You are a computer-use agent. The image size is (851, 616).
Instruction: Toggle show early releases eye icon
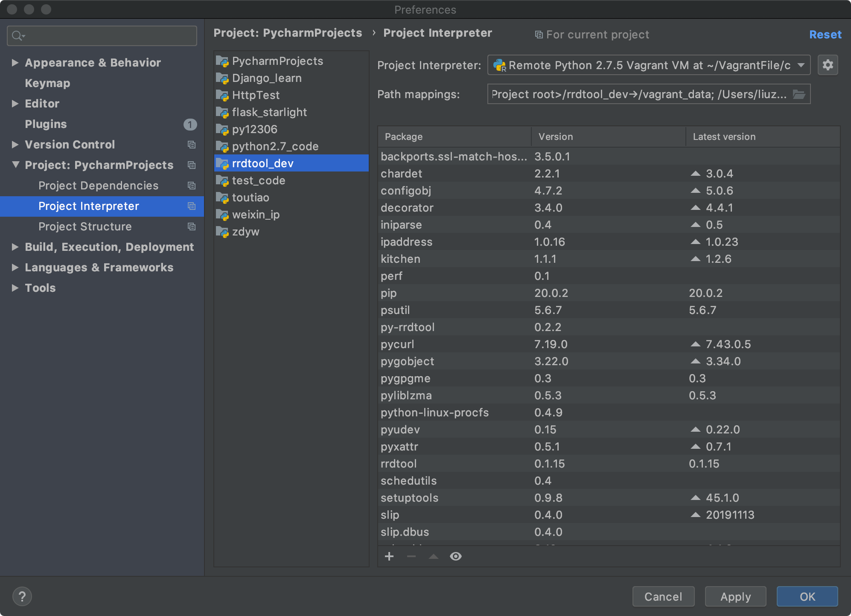[455, 556]
